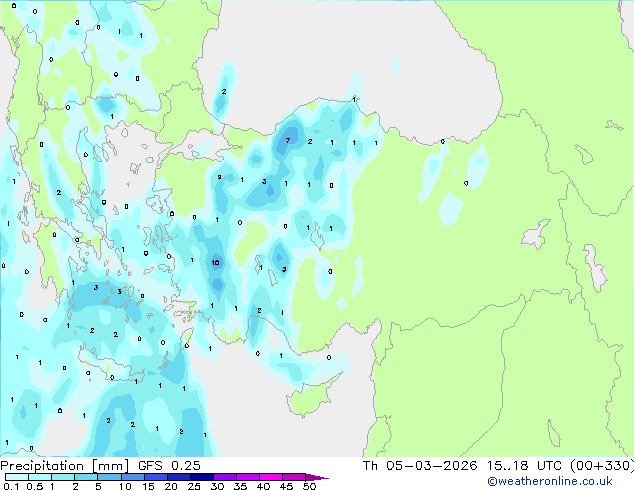Pick the 1–2 mm legend swatch
This screenshot has width=634, height=490.
63,477
